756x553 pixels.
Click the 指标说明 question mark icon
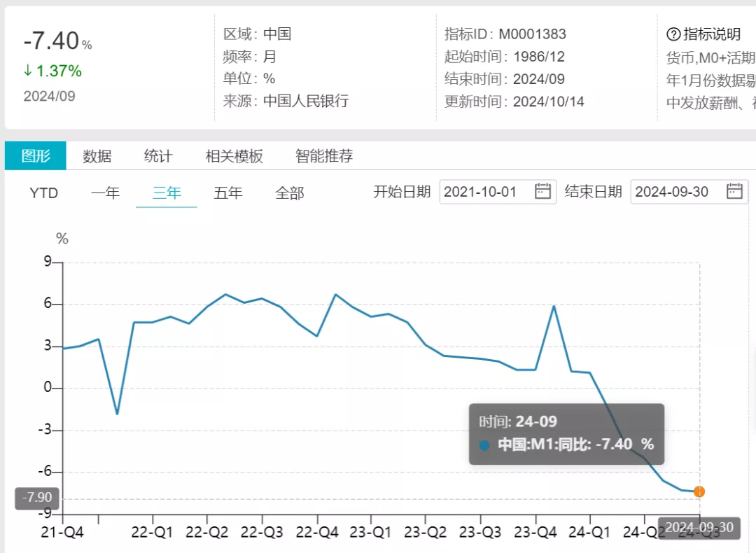tap(673, 34)
